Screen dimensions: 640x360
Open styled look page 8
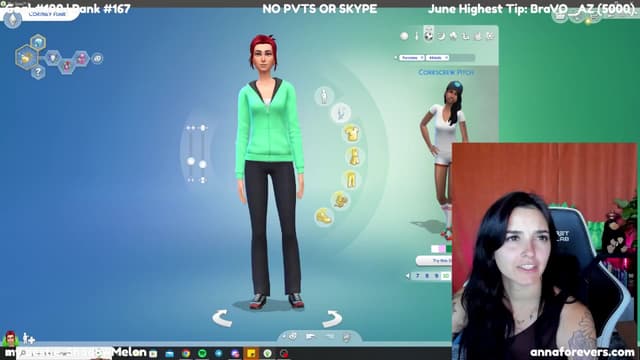pos(427,276)
